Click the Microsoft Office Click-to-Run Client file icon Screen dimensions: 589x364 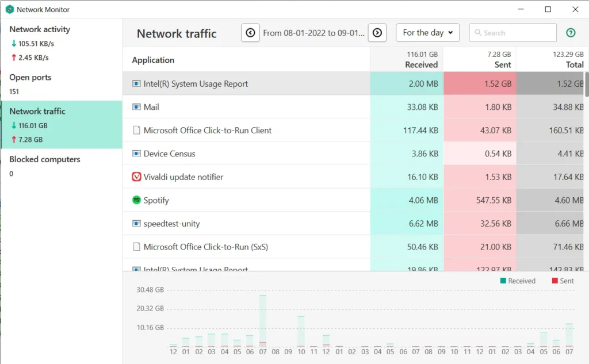pos(136,130)
